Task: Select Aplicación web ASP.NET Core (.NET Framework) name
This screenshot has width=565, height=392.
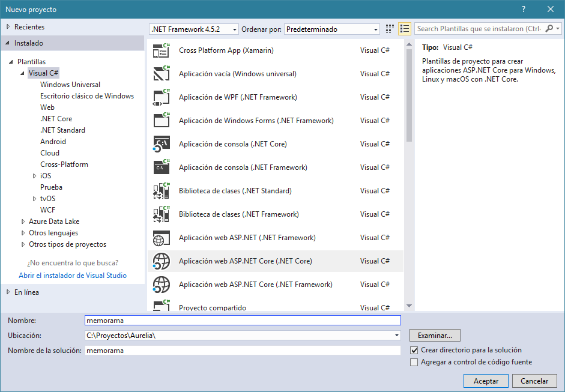Action: tap(255, 285)
